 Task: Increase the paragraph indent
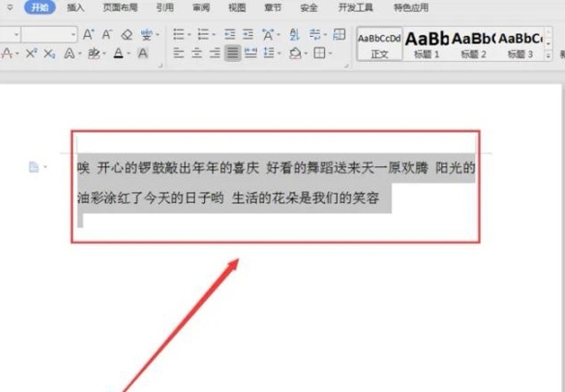(x=248, y=34)
